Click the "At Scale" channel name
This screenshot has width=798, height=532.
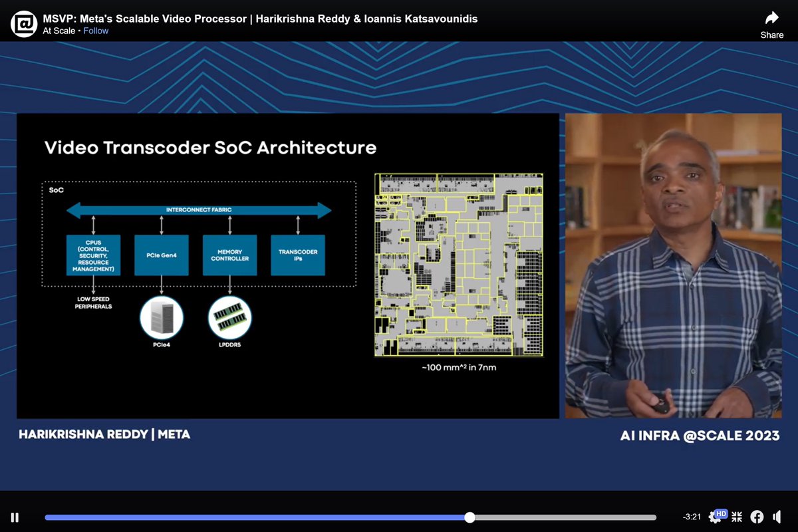point(58,30)
